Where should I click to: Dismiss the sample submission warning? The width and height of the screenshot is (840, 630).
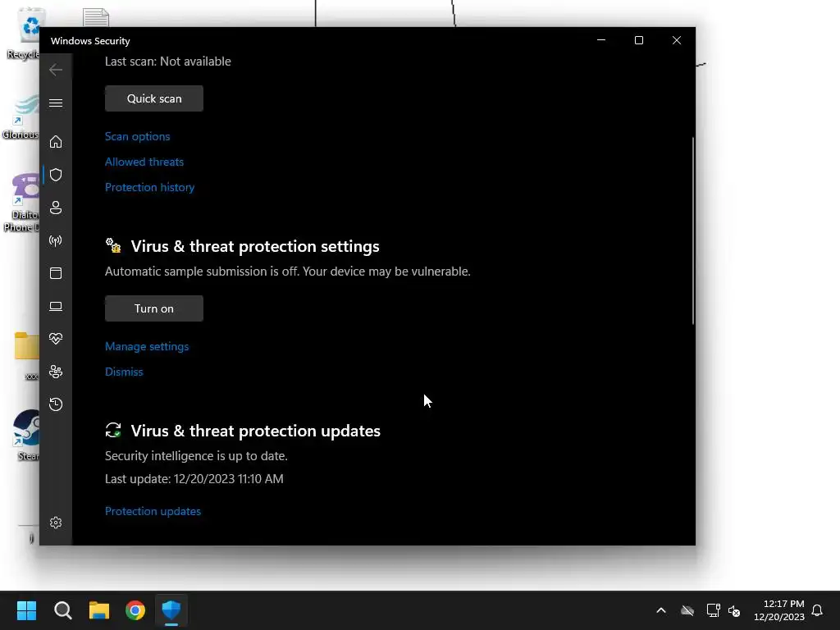(124, 372)
